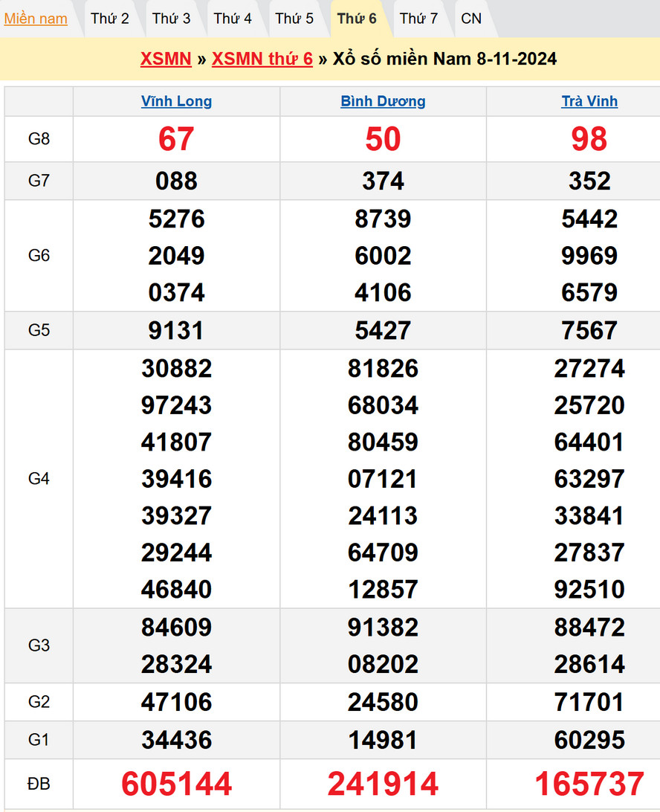
Task: Switch to the Thứ 2 tab
Action: click(x=110, y=19)
